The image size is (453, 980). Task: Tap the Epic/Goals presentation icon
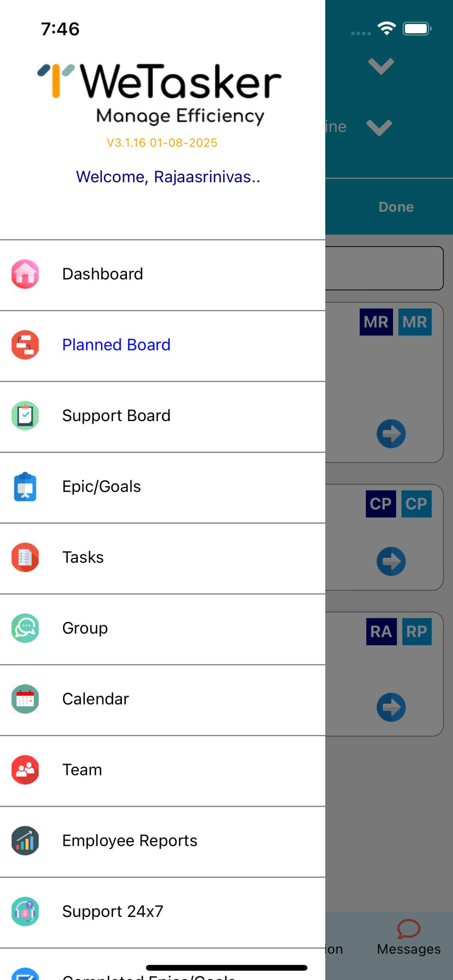pos(25,487)
